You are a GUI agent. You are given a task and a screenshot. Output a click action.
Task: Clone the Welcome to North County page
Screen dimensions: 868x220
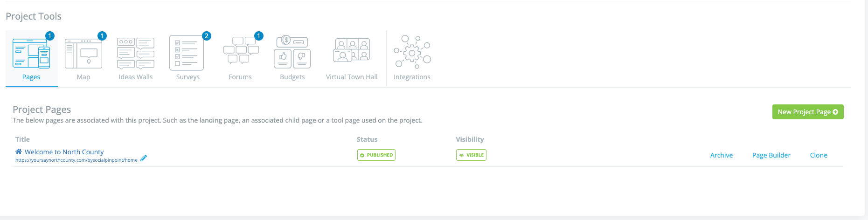pos(819,155)
